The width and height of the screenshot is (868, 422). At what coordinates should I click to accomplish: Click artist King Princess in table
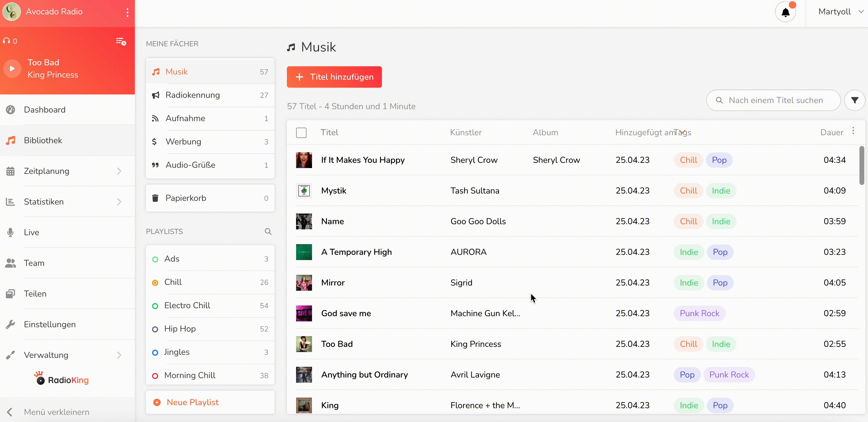tap(476, 344)
